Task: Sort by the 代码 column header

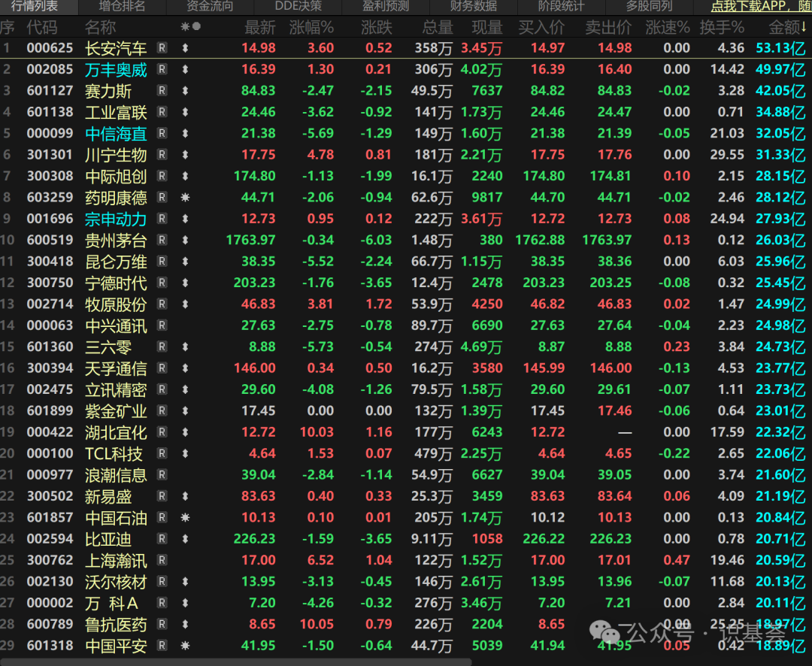Action: point(42,27)
